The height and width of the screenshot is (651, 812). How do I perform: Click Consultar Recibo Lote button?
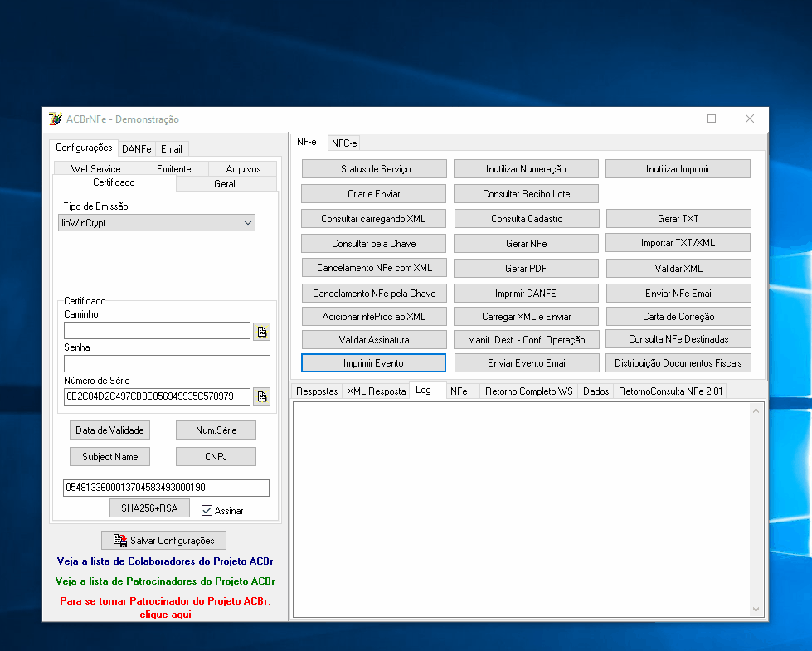(526, 194)
